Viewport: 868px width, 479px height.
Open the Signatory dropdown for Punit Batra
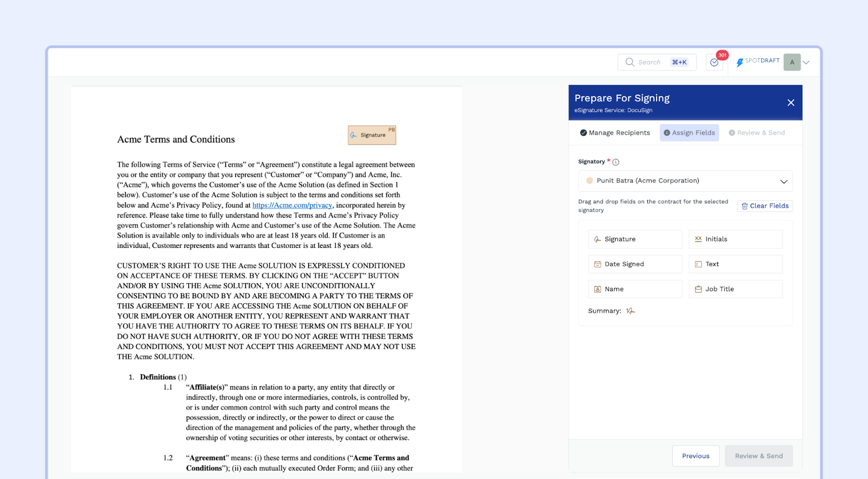click(x=685, y=181)
